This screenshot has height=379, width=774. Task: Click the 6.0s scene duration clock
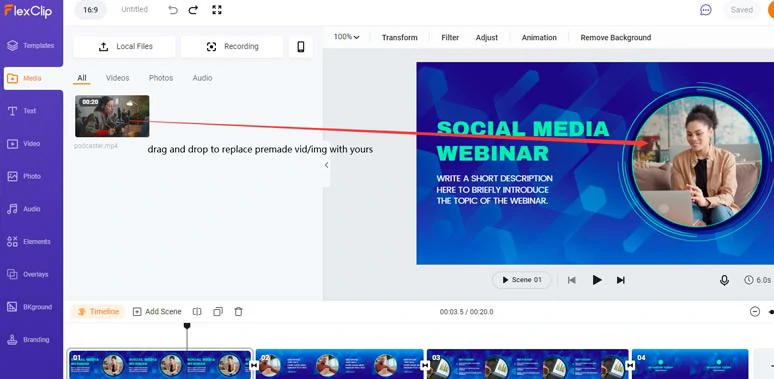pos(758,280)
